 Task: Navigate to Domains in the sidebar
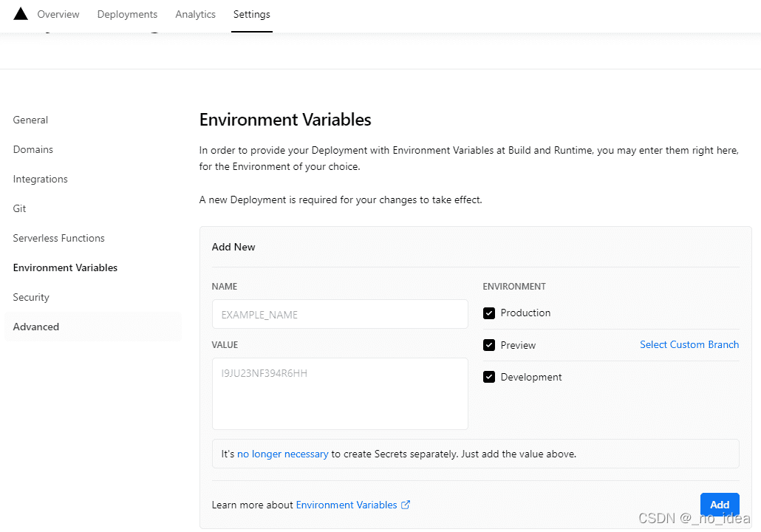33,149
